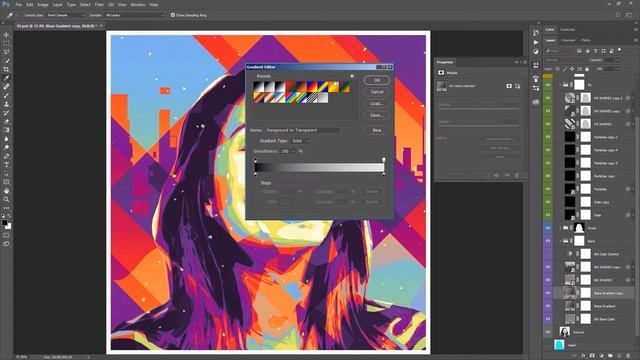Select the Eyedropper tool in the toolbar

(6, 78)
